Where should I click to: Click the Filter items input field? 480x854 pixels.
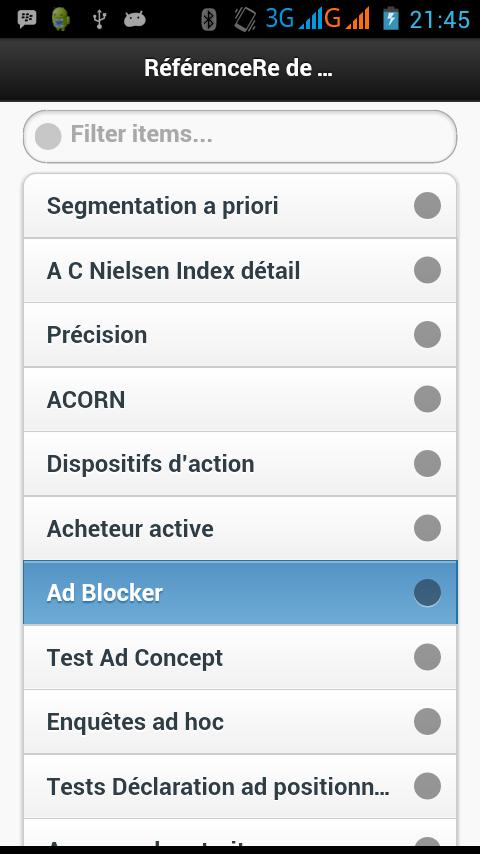[x=240, y=136]
